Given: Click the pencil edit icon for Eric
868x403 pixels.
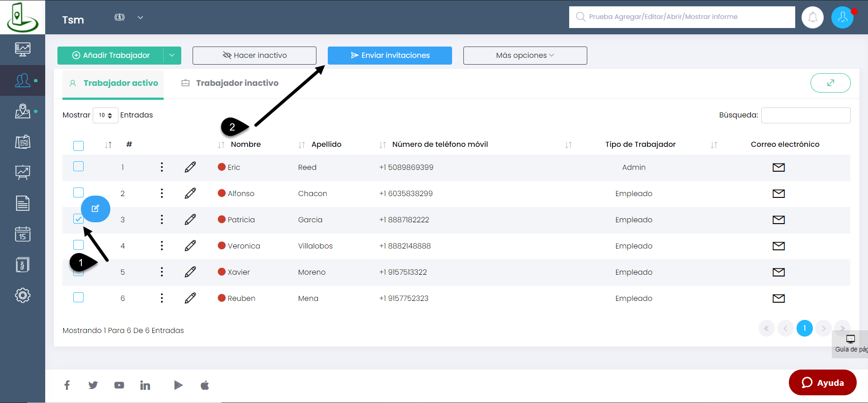Looking at the screenshot, I should coord(190,167).
